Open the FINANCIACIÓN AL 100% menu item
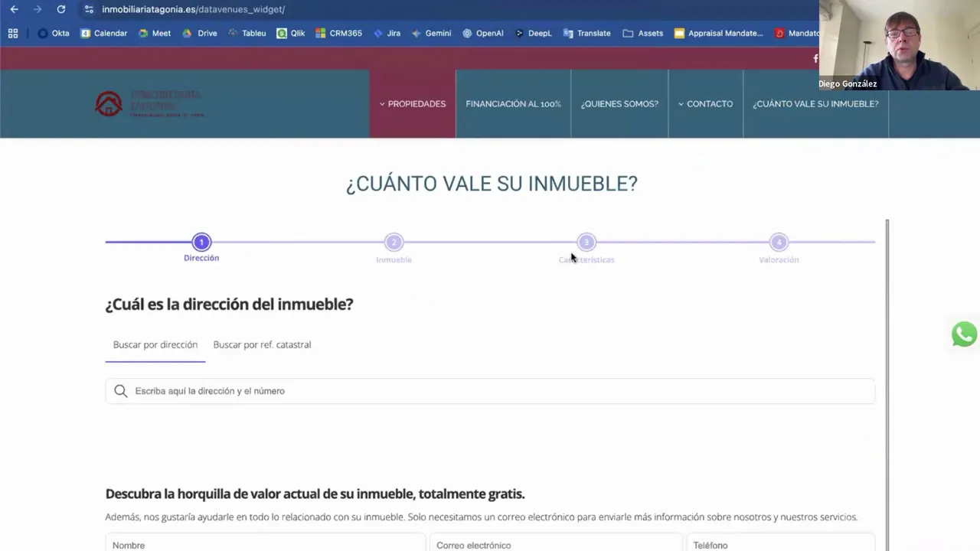The image size is (980, 551). [513, 103]
